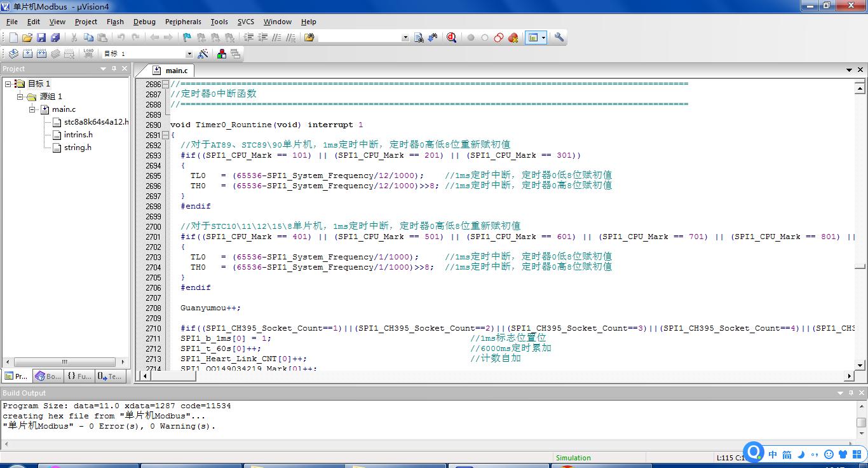Open the Peripherals menu
Viewport: 868px width, 468px height.
(183, 22)
